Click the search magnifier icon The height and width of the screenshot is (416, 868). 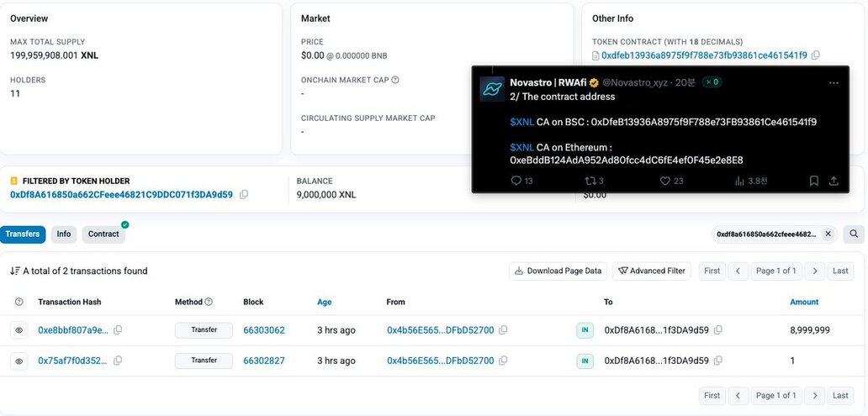coord(853,234)
